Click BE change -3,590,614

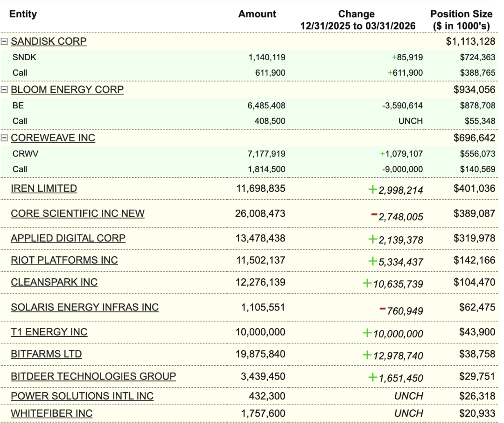click(x=402, y=106)
